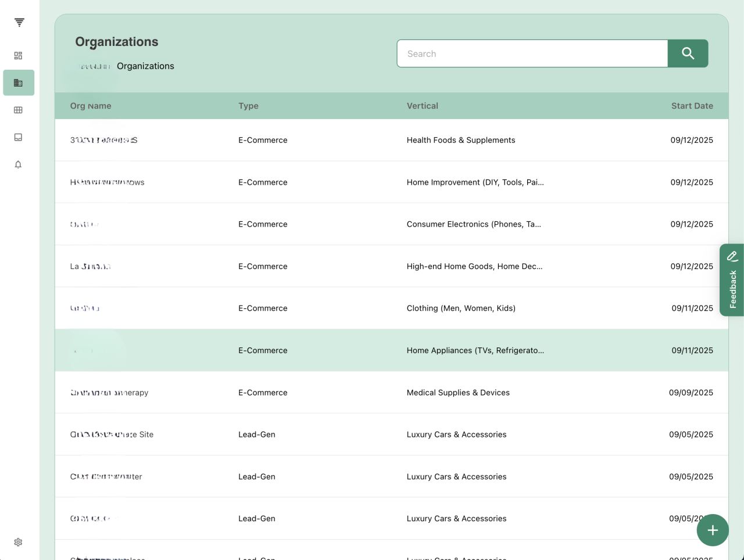Open the table icon in sidebar

[x=18, y=110]
